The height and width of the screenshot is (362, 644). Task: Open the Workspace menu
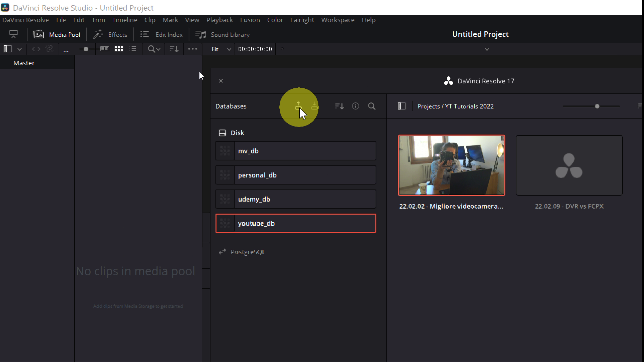pyautogui.click(x=338, y=20)
